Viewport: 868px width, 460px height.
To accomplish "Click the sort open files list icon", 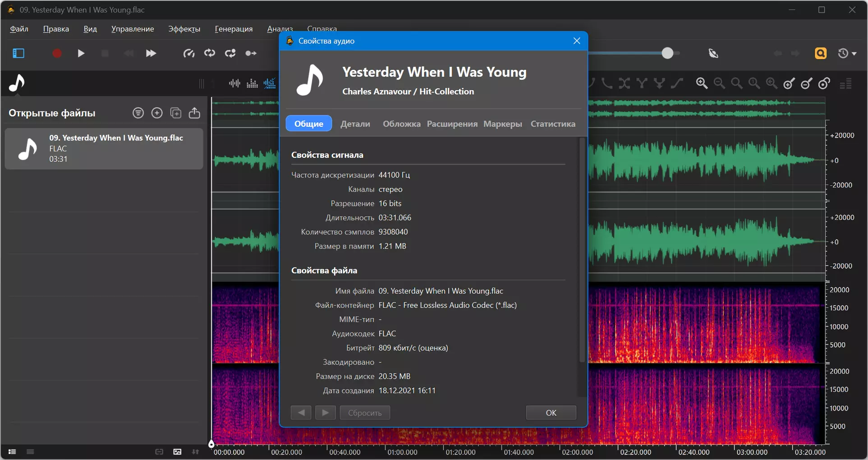I will [x=138, y=113].
